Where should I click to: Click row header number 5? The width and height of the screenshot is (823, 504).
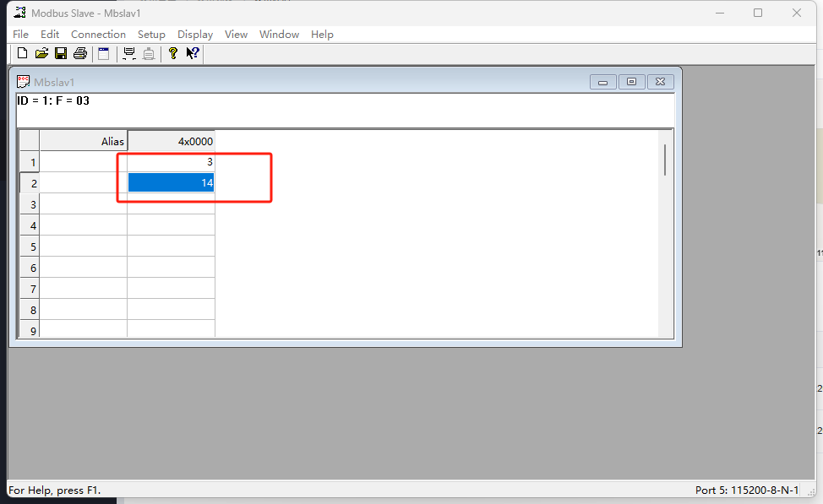(x=30, y=247)
